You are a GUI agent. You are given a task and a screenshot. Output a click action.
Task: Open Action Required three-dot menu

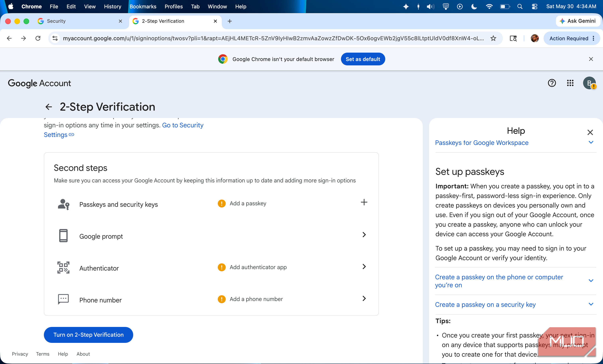click(x=593, y=38)
